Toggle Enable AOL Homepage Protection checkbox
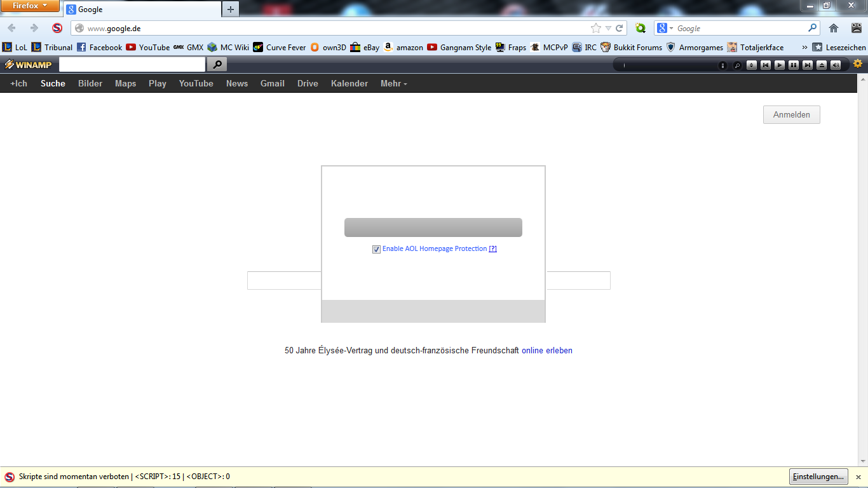 [x=376, y=249]
